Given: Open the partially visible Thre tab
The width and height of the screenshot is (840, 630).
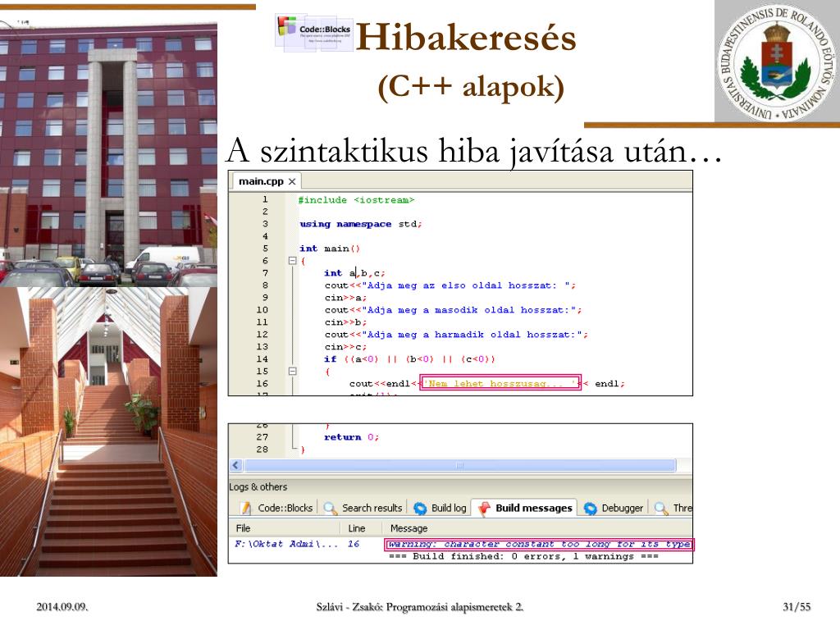Looking at the screenshot, I should pos(674,508).
